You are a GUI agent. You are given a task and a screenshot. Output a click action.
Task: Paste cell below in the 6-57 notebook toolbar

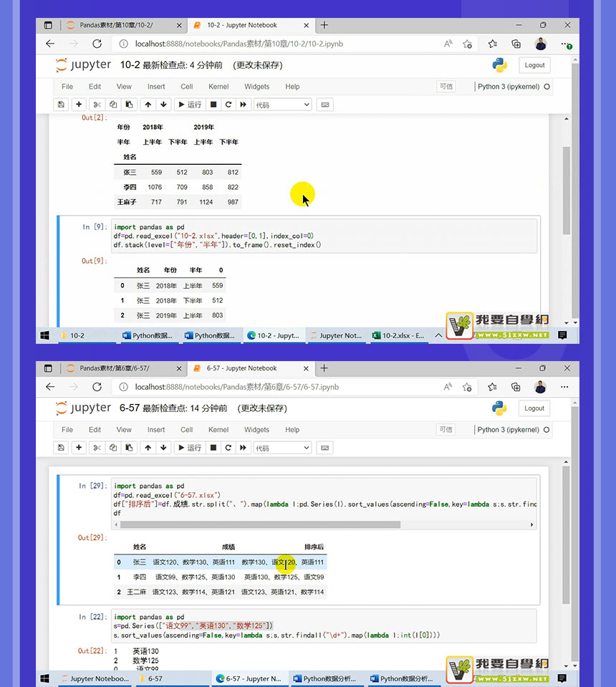[x=129, y=448]
